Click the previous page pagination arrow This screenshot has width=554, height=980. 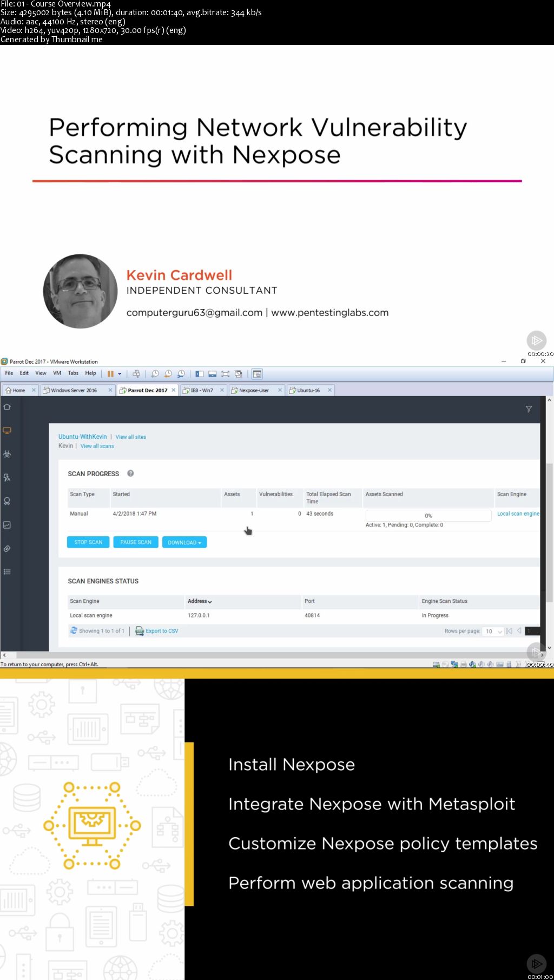point(519,631)
